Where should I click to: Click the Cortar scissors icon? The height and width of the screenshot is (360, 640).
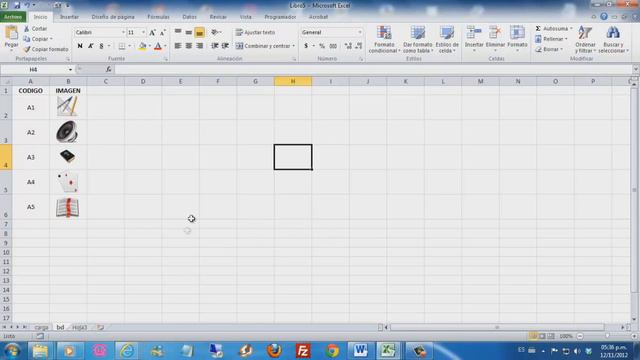coord(27,29)
